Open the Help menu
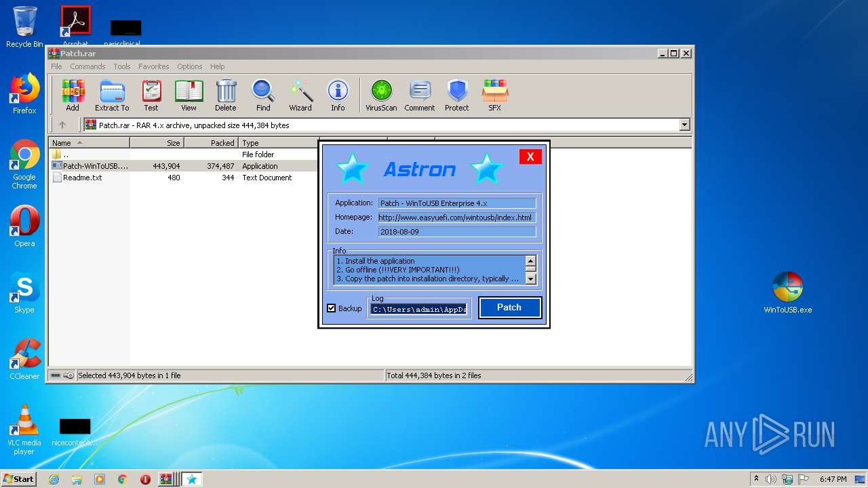The width and height of the screenshot is (868, 488). [x=217, y=66]
